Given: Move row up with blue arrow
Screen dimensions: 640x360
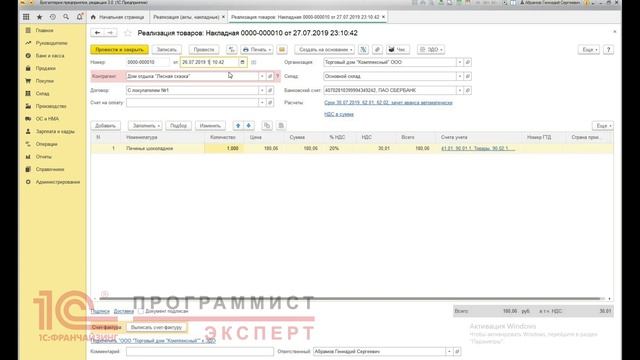Looking at the screenshot, I should (238, 125).
